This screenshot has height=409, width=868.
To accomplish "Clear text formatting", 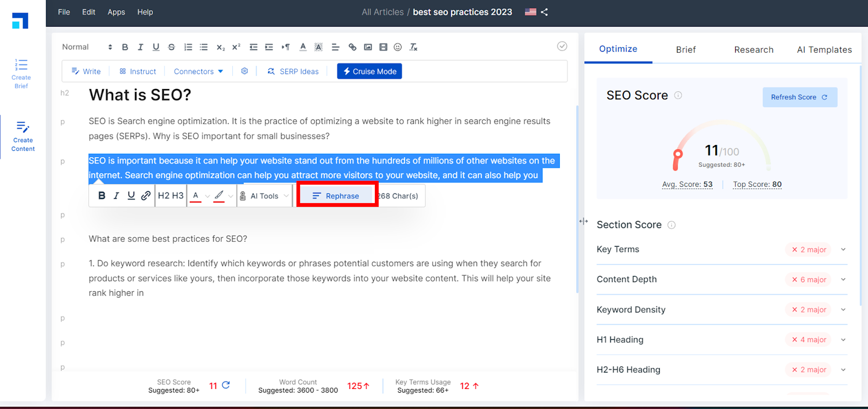I will (413, 47).
